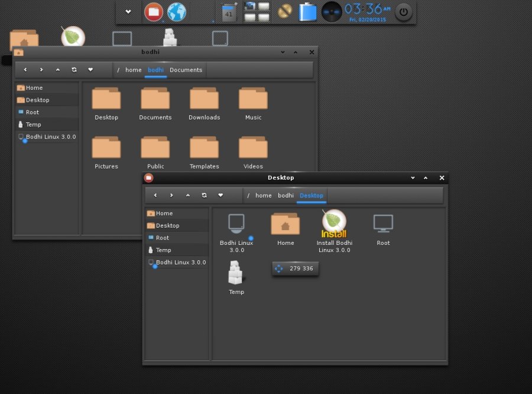Select Bodhi Linux 3.0.0 in Desktop sidebar
The width and height of the screenshot is (532, 394).
177,263
